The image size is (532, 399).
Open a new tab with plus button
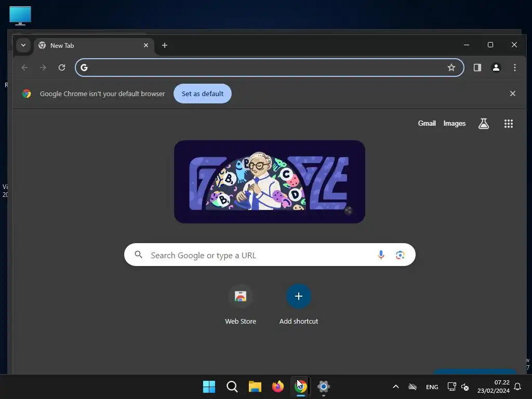click(165, 45)
